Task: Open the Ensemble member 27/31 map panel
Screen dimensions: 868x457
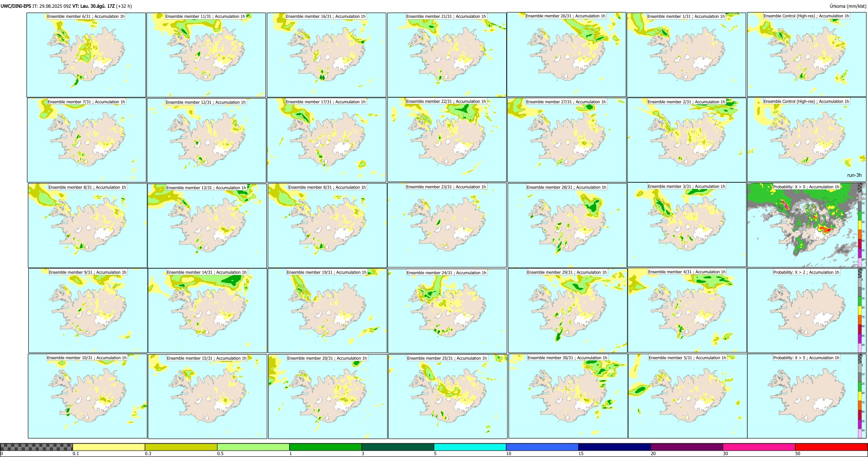Action: 567,140
